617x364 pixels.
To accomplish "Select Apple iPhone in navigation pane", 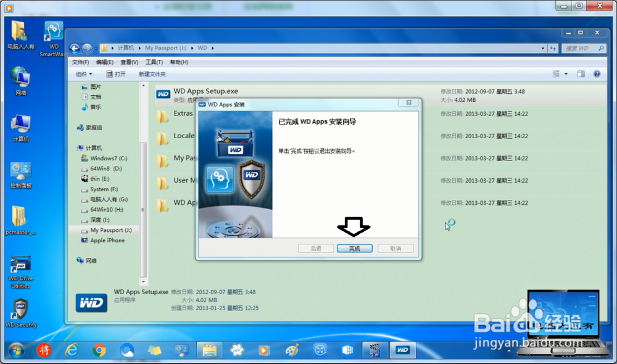I will [102, 241].
